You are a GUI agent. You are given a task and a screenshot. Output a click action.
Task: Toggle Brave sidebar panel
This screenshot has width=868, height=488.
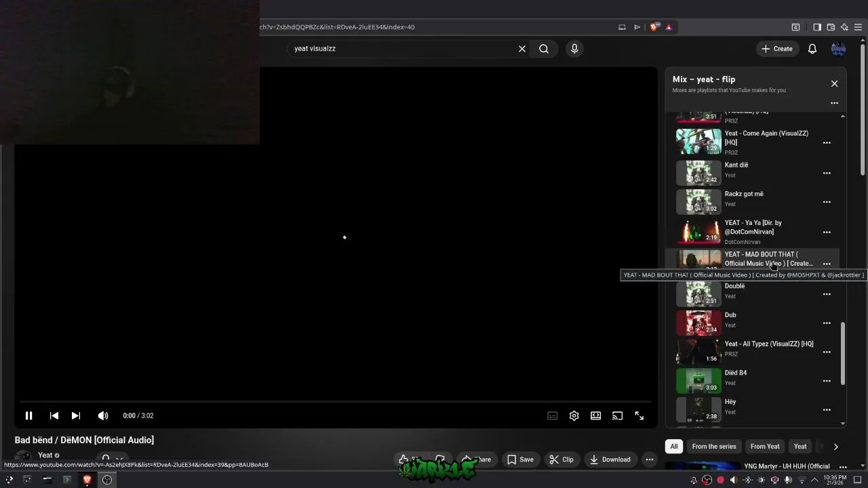(817, 27)
